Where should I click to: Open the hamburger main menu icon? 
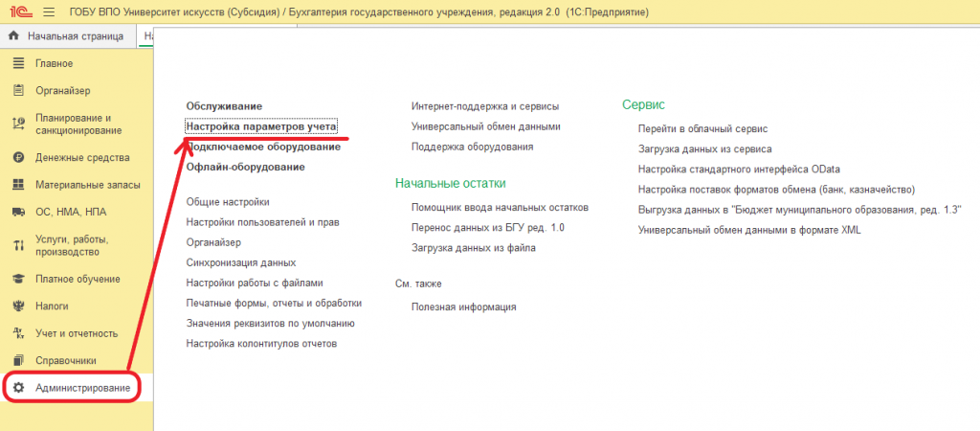click(50, 11)
